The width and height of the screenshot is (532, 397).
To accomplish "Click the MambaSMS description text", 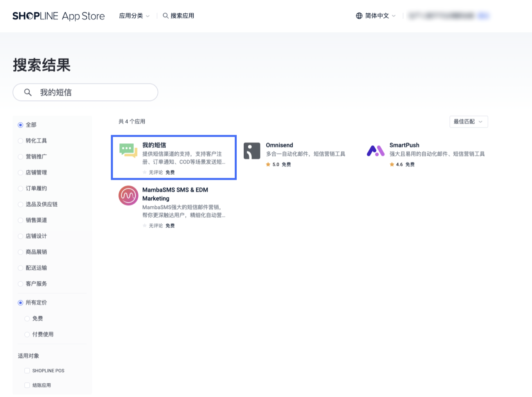I will [184, 211].
